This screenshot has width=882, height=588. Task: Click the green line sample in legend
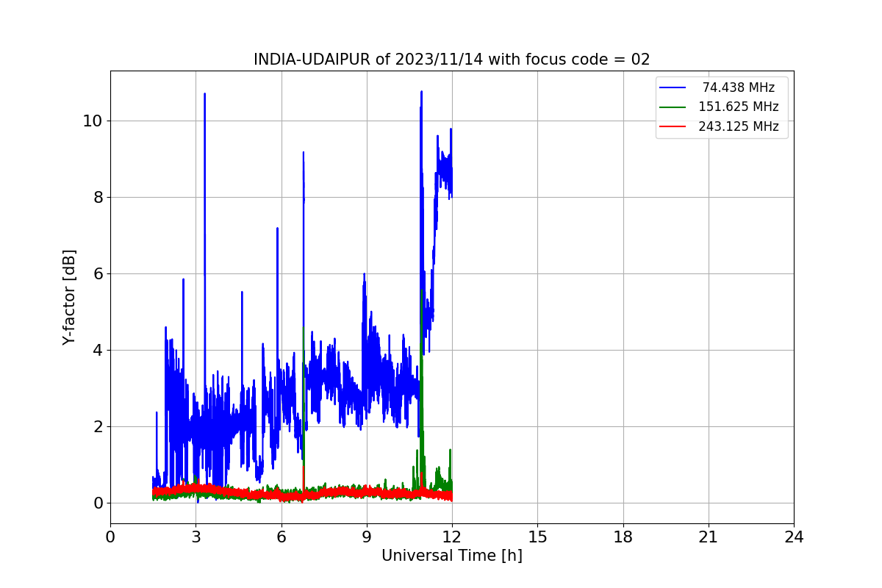673,107
